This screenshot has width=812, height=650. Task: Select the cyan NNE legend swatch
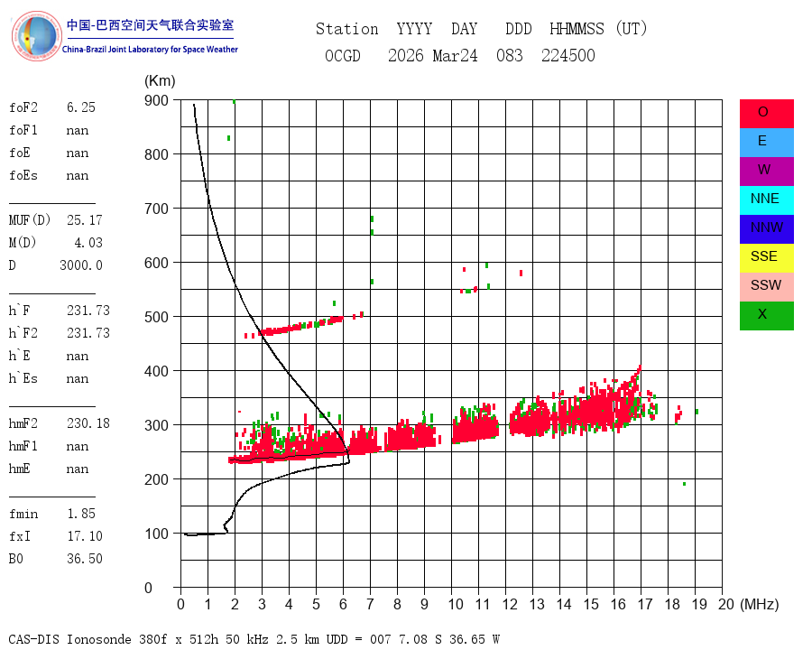(766, 200)
